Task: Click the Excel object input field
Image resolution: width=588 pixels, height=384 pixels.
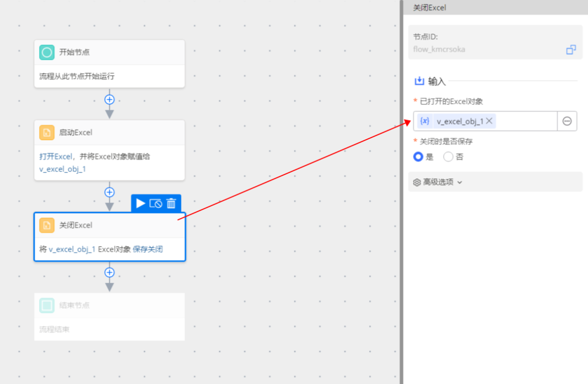Action: point(485,121)
